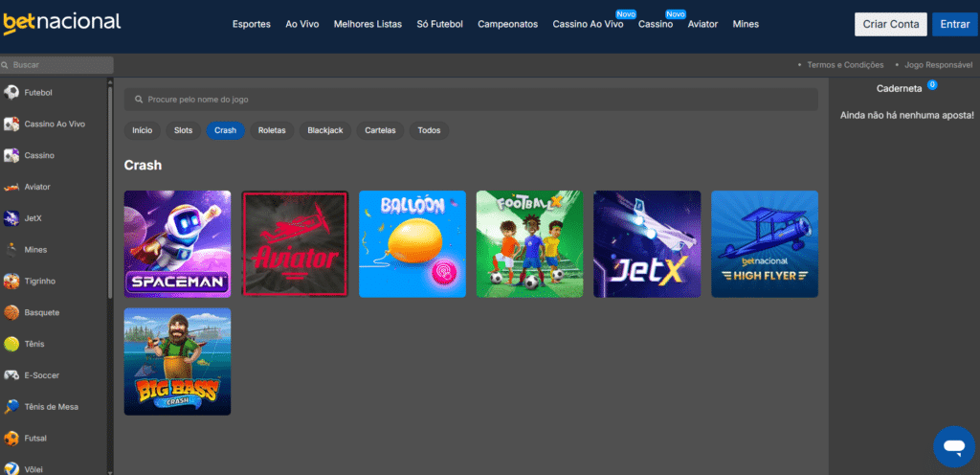The width and height of the screenshot is (980, 475).
Task: Select the Crash category filter
Action: click(225, 130)
